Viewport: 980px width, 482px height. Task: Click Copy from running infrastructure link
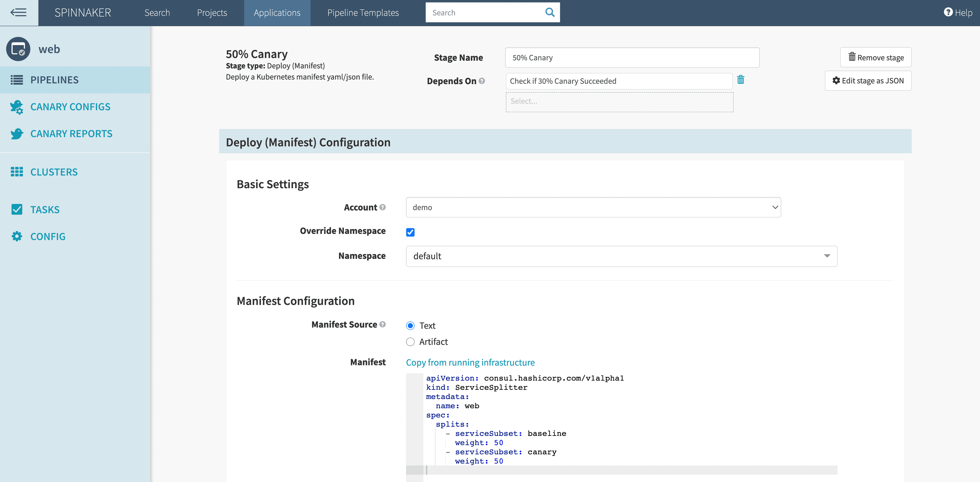(x=470, y=362)
